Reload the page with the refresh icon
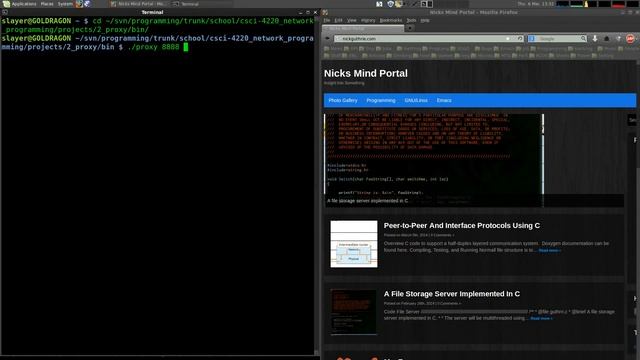Image resolution: width=640 pixels, height=360 pixels. pyautogui.click(x=520, y=38)
